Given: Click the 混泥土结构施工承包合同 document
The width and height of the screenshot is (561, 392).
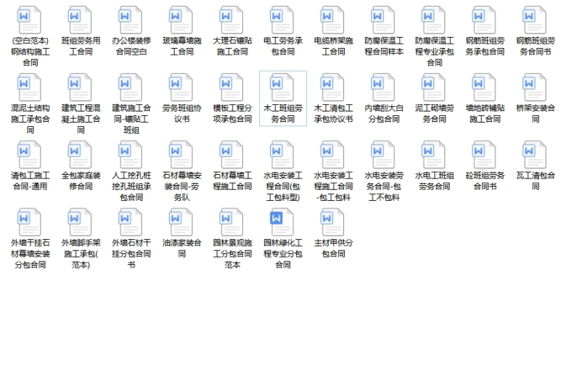Looking at the screenshot, I should 30,88.
